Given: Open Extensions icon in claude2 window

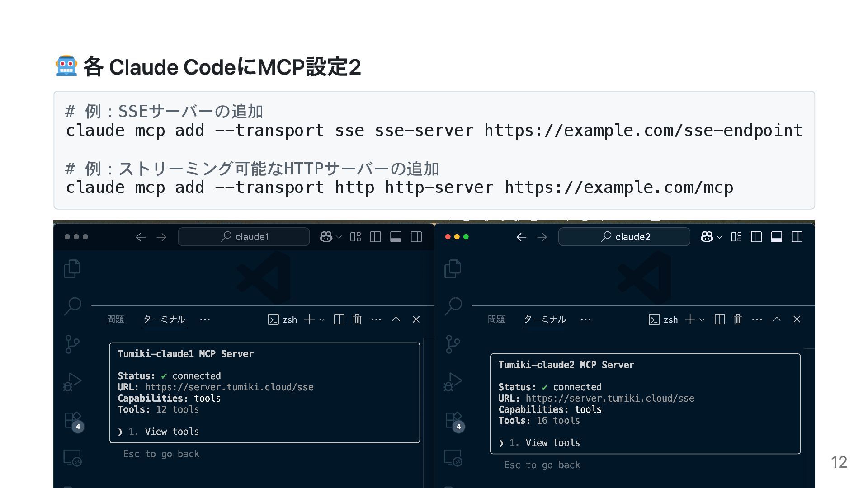Looking at the screenshot, I should (454, 421).
